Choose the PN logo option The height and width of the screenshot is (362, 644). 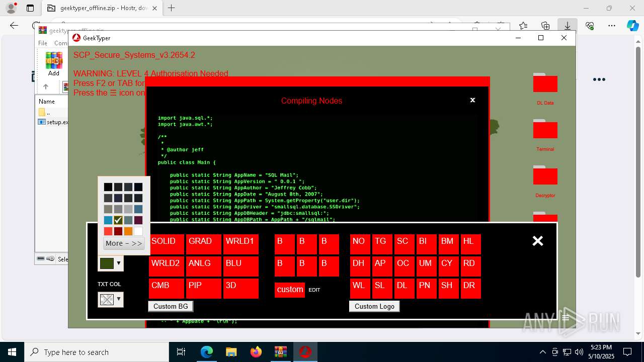[427, 289]
